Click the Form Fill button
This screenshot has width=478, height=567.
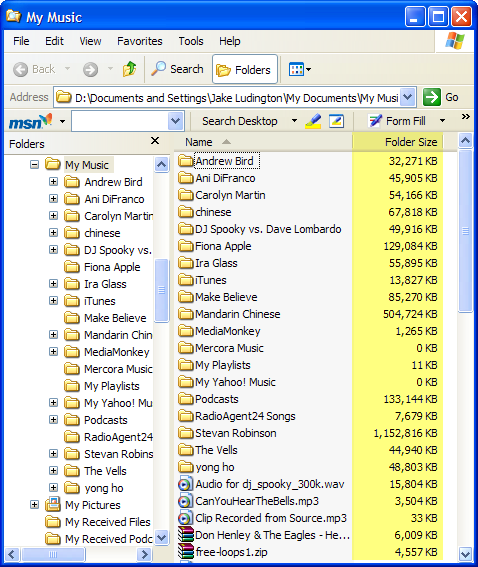(x=397, y=121)
